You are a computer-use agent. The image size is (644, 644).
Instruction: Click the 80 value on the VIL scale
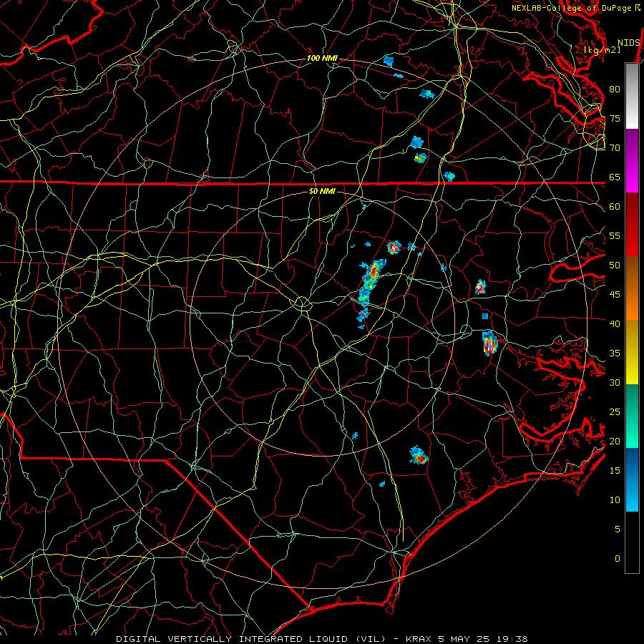click(x=615, y=89)
